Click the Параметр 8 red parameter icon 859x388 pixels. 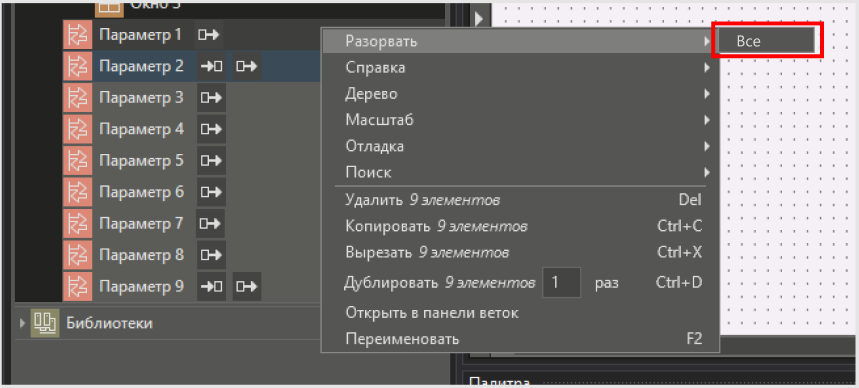(x=77, y=255)
